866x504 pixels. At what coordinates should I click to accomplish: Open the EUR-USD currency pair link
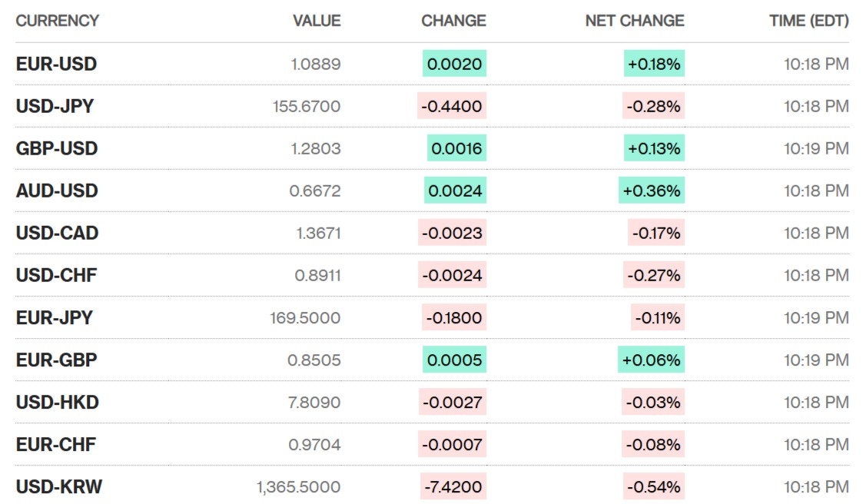pyautogui.click(x=56, y=64)
